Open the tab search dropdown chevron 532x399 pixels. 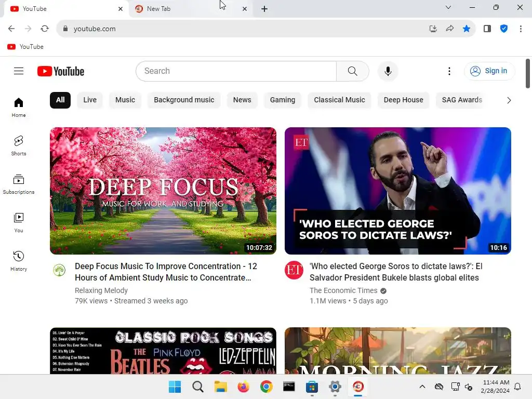tap(448, 7)
